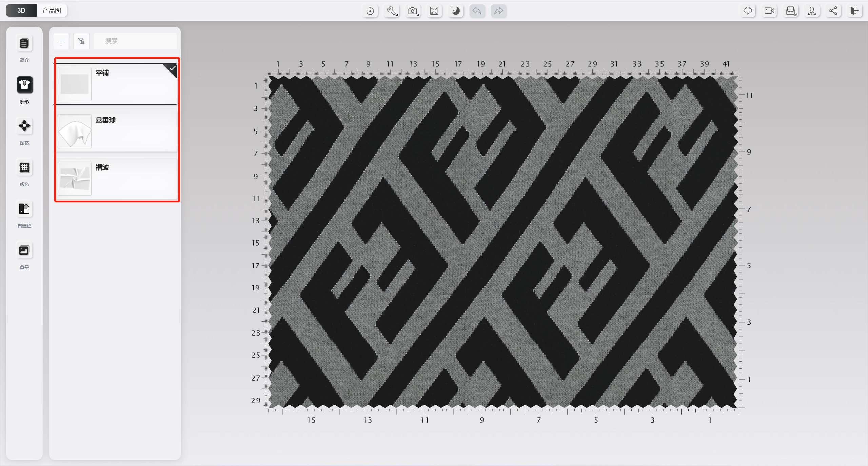Screen dimensions: 868x466
Task: Click the fullscreen expand icon
Action: tap(434, 11)
